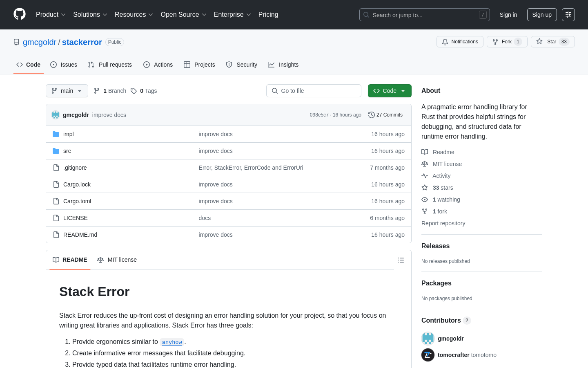
Task: Click the README.md file icon
Action: point(56,235)
